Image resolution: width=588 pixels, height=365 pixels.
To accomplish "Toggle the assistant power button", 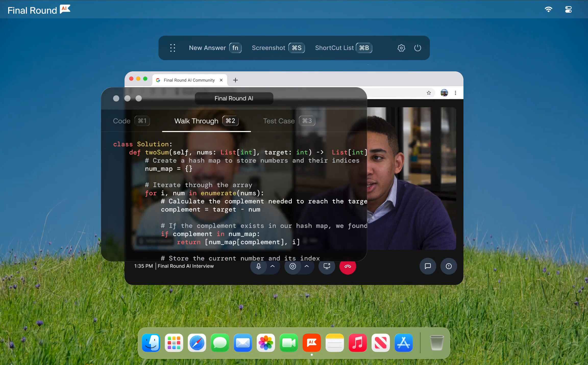I will click(x=418, y=48).
